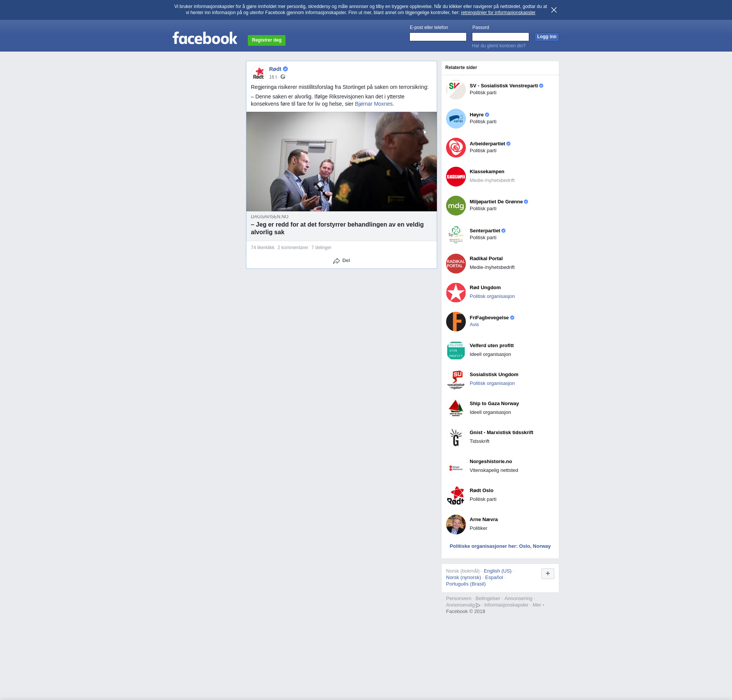Open the Arne Nævra page link
The image size is (732, 700).
pyautogui.click(x=484, y=520)
